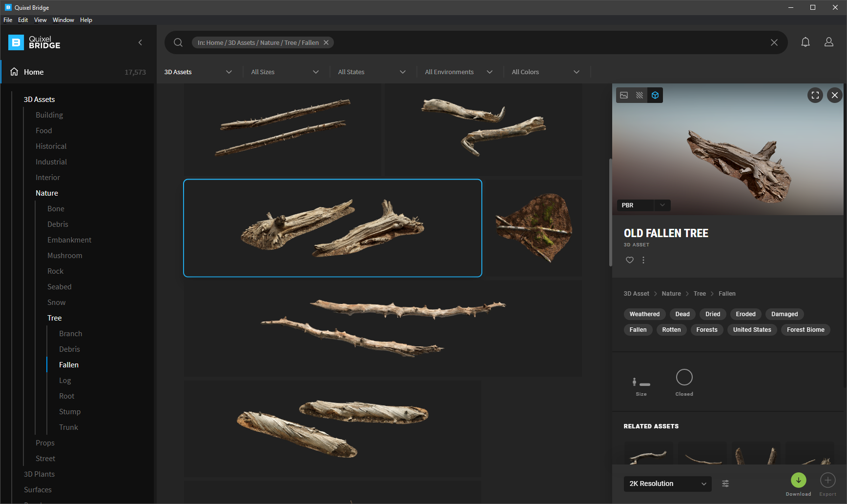The height and width of the screenshot is (504, 847).
Task: Open the Help menu
Action: pyautogui.click(x=86, y=20)
